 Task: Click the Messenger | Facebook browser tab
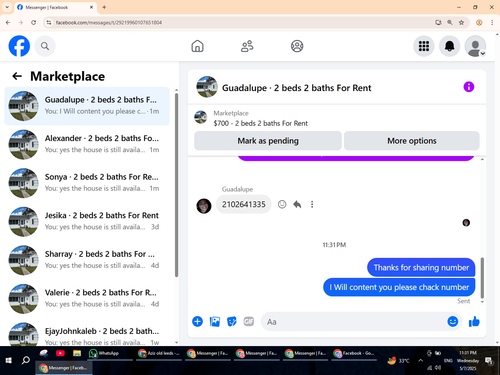click(55, 7)
